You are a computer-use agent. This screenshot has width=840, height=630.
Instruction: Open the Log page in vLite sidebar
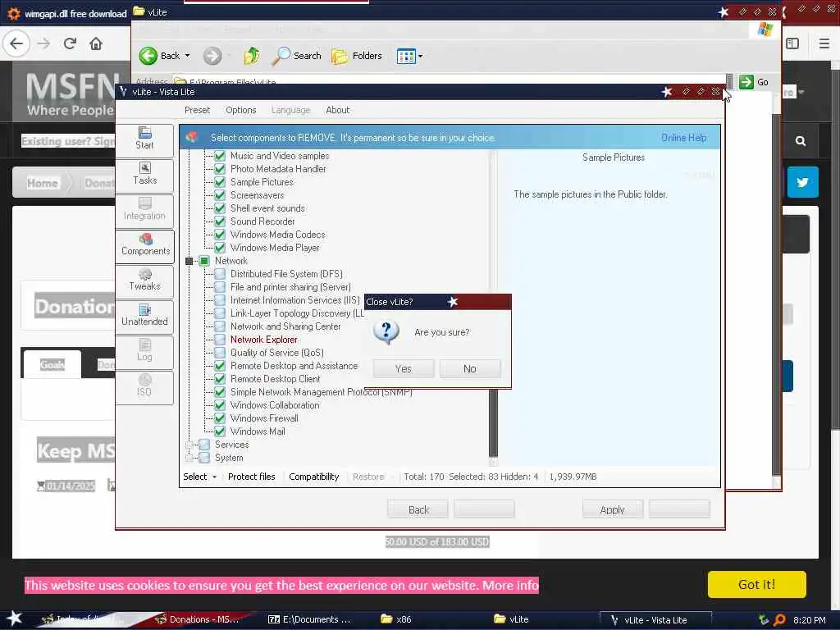[144, 351]
